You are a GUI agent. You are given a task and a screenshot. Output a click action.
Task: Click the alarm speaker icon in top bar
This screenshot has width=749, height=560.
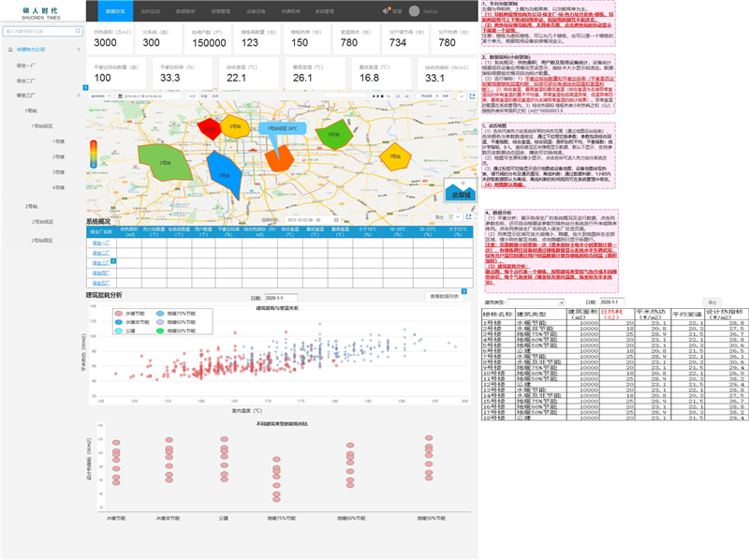(386, 11)
